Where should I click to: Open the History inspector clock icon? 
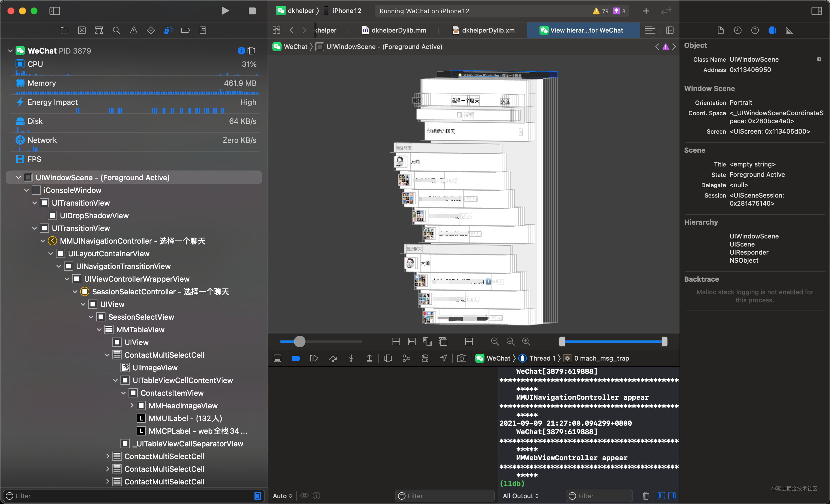[738, 30]
